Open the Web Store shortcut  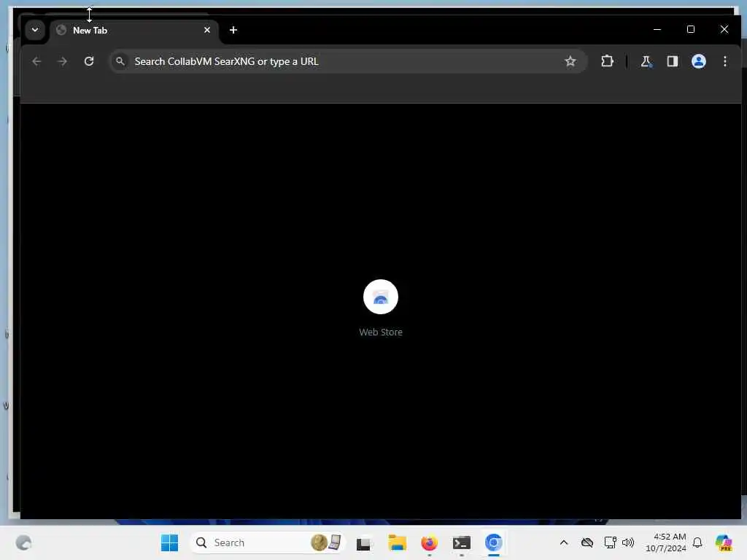(381, 297)
